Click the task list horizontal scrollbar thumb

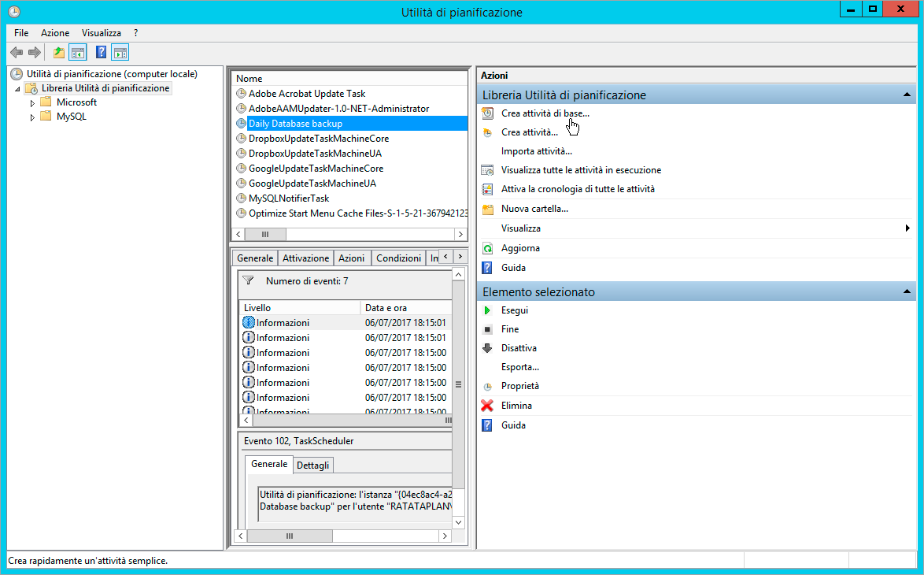(265, 234)
